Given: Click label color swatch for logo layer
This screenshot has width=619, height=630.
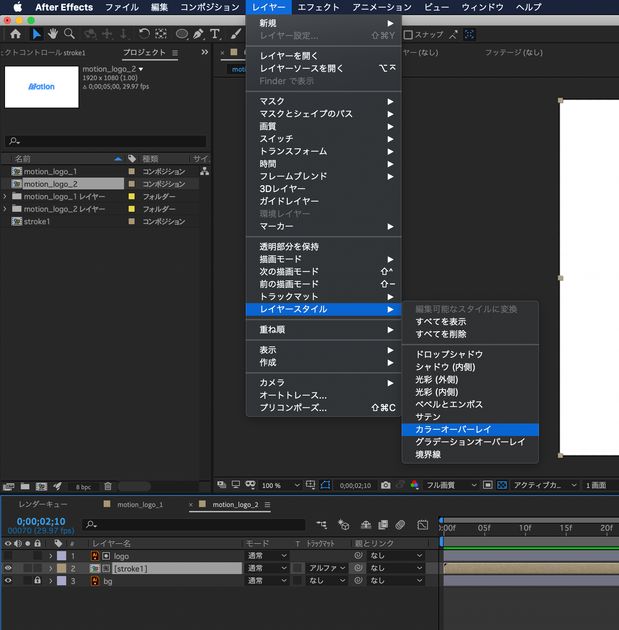Looking at the screenshot, I should 61,556.
